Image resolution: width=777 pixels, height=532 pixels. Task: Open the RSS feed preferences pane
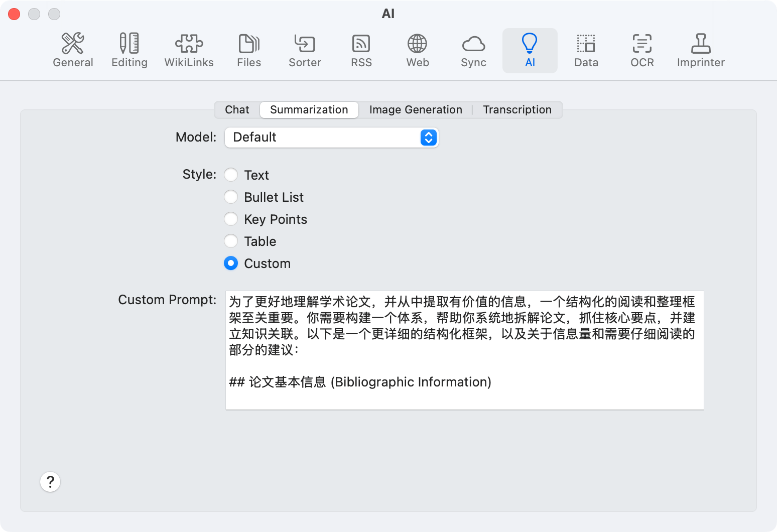click(x=361, y=50)
